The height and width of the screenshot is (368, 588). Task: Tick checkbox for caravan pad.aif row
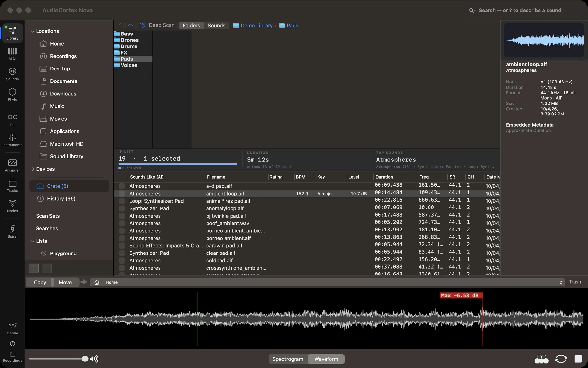[x=122, y=246]
